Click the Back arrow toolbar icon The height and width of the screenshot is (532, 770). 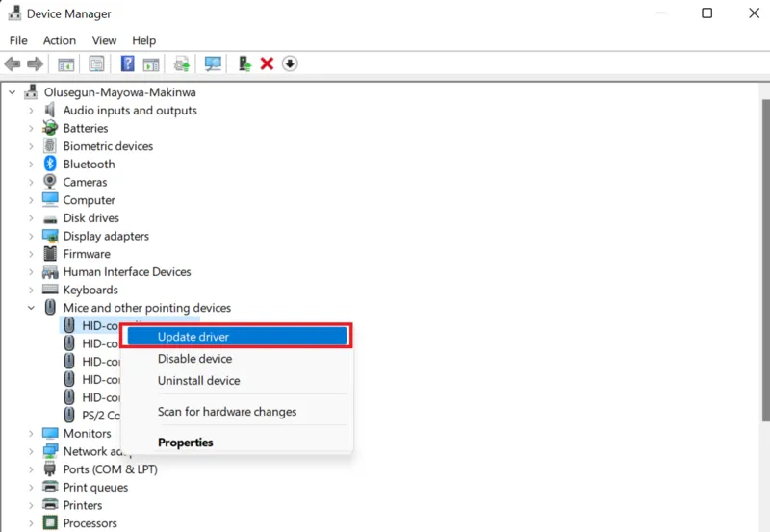[x=13, y=63]
